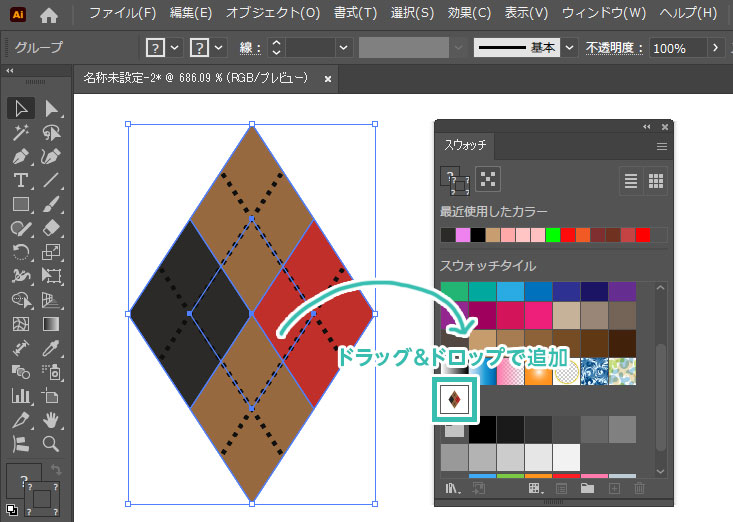Image resolution: width=733 pixels, height=522 pixels.
Task: Open the Swatch Libraries menu icon
Action: point(452,488)
